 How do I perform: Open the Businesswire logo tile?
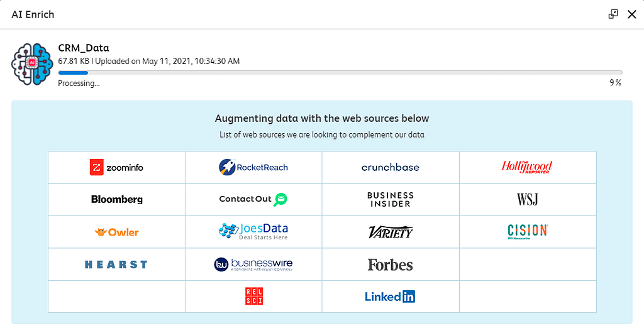pyautogui.click(x=253, y=264)
